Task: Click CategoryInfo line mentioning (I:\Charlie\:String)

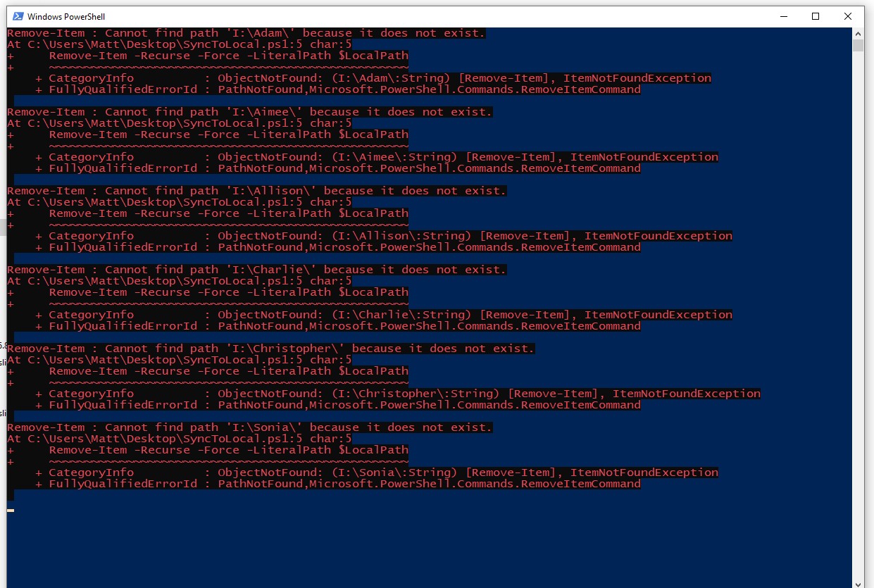Action: click(384, 315)
